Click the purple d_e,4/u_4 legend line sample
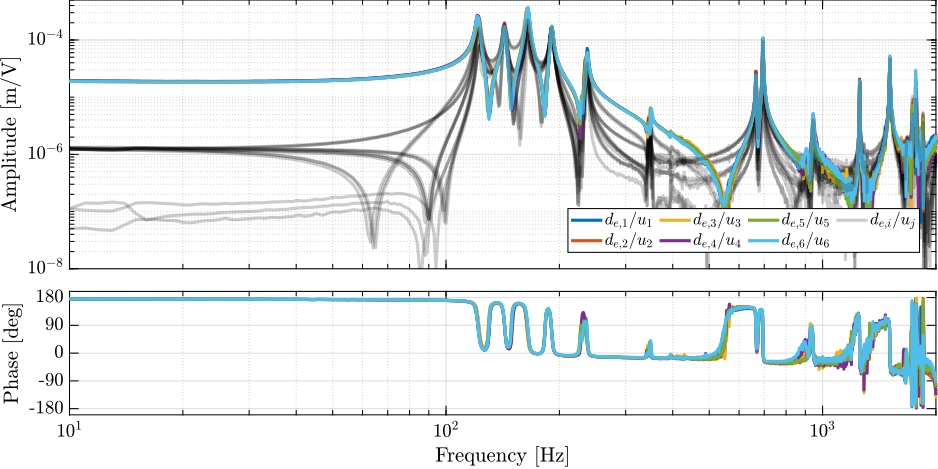 click(677, 241)
